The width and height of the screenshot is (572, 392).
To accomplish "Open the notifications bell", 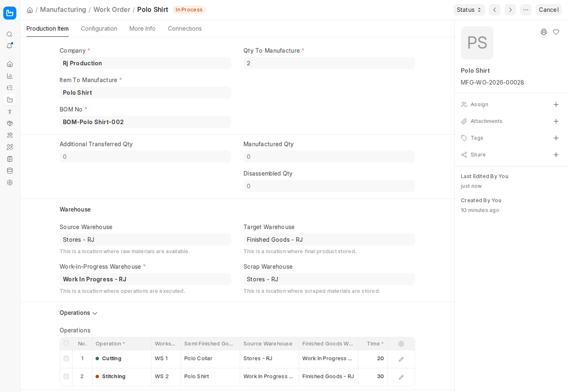I will pyautogui.click(x=10, y=46).
